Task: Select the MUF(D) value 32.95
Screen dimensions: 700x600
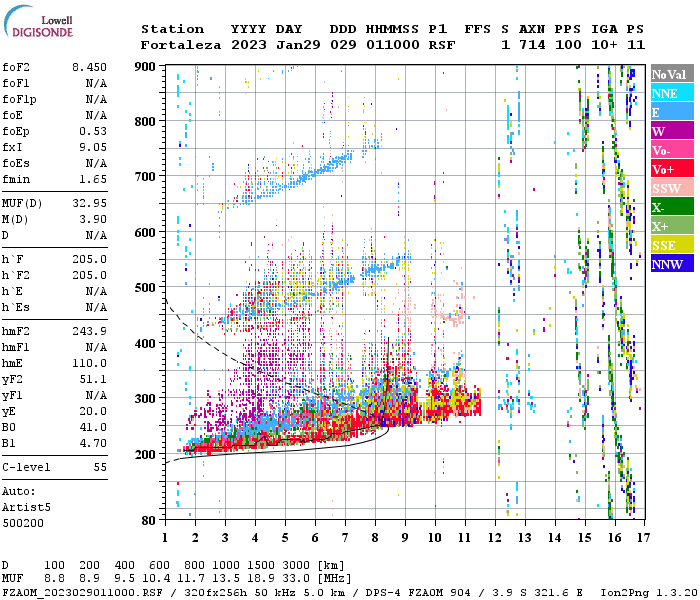Action: click(89, 204)
